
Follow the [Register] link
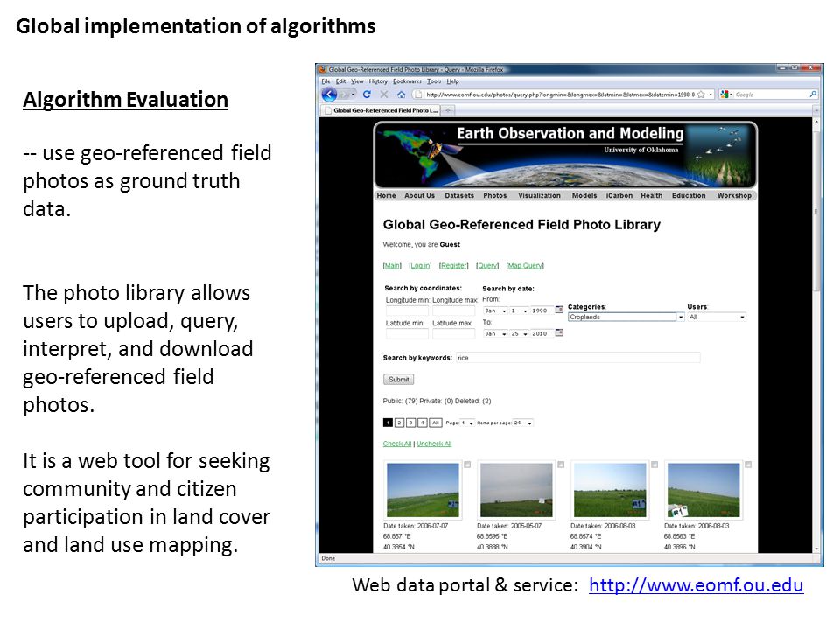pyautogui.click(x=454, y=266)
